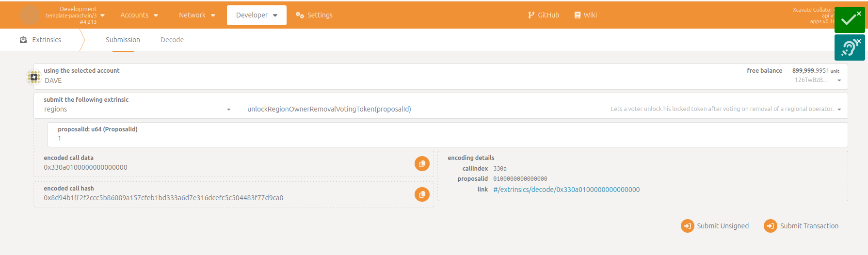The height and width of the screenshot is (255, 868).
Task: Open the Settings page
Action: tap(314, 15)
